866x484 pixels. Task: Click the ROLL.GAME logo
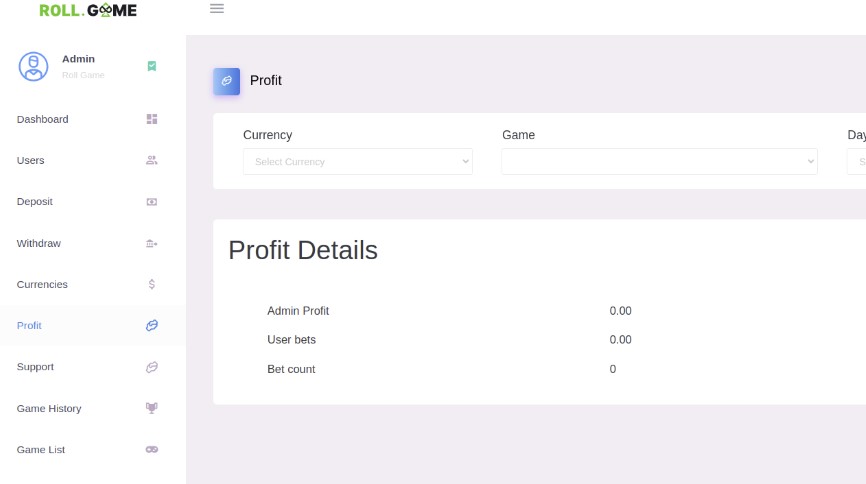[88, 10]
